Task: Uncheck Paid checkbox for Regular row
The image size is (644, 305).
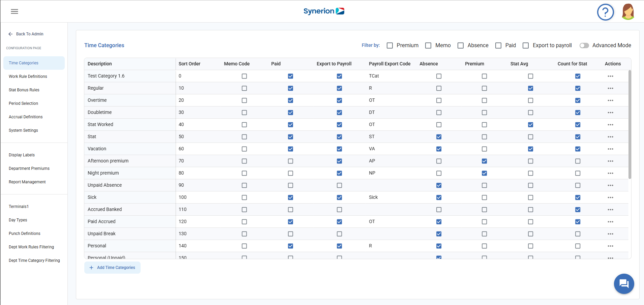Action: (x=290, y=88)
